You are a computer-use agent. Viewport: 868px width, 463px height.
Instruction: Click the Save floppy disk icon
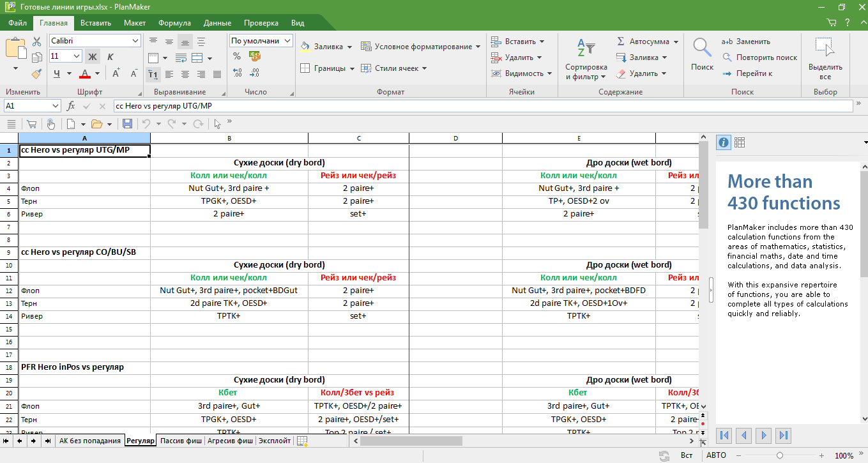pyautogui.click(x=127, y=124)
